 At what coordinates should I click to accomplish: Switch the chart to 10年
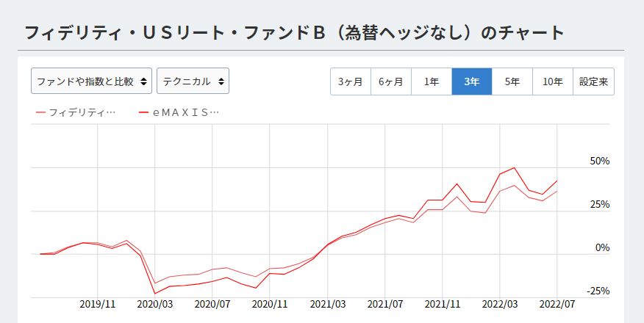(553, 81)
